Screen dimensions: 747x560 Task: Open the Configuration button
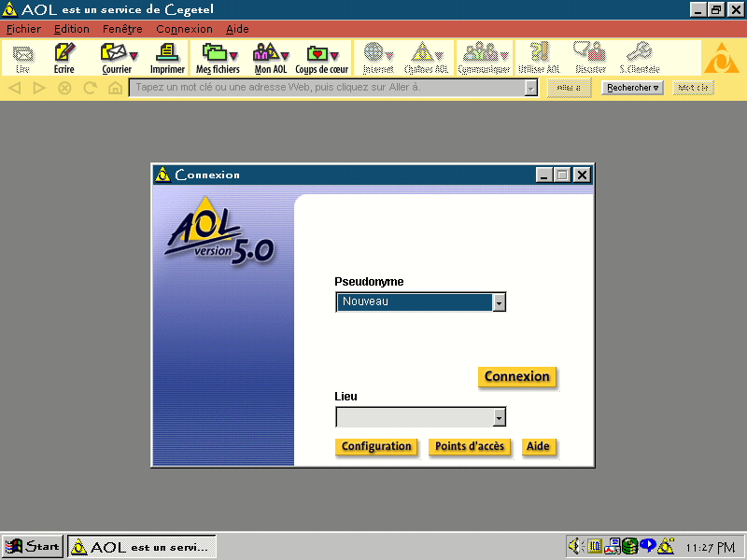376,446
